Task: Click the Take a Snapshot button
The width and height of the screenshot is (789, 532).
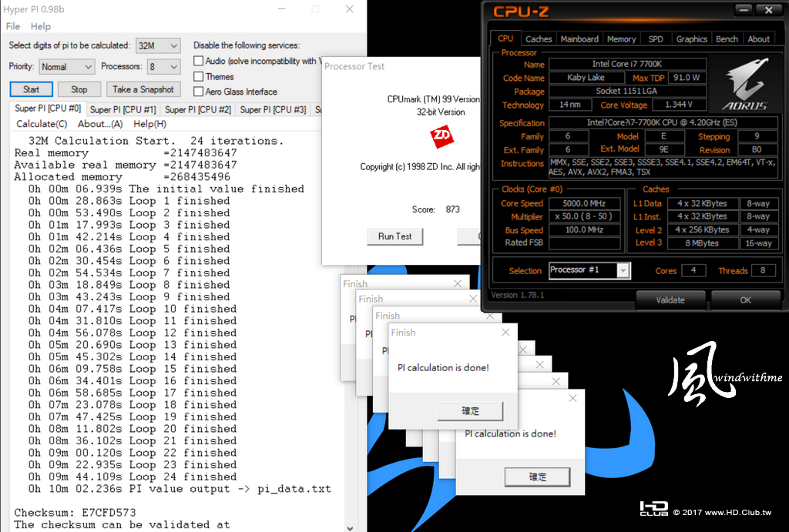Action: point(143,89)
